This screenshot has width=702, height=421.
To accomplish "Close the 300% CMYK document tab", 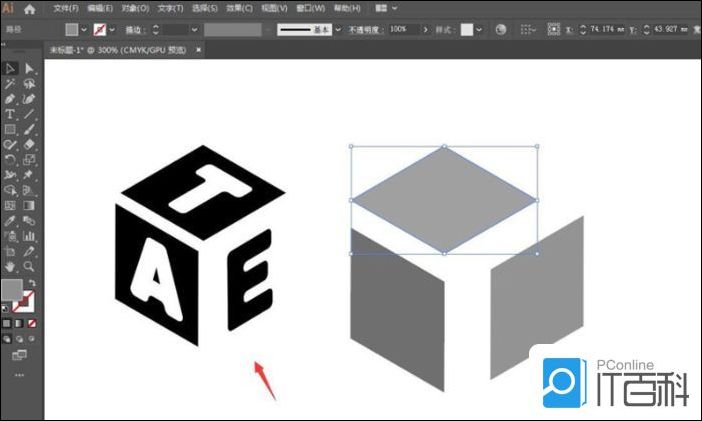I will (x=198, y=50).
